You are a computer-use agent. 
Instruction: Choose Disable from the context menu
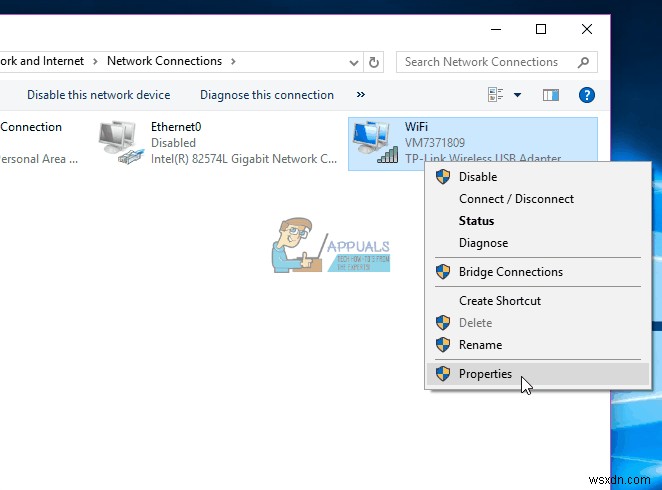tap(537, 177)
